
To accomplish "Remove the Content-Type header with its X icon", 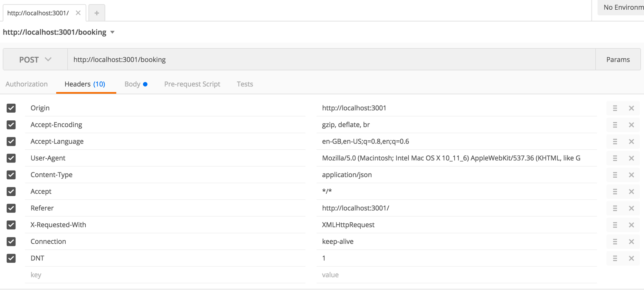I will tap(631, 175).
